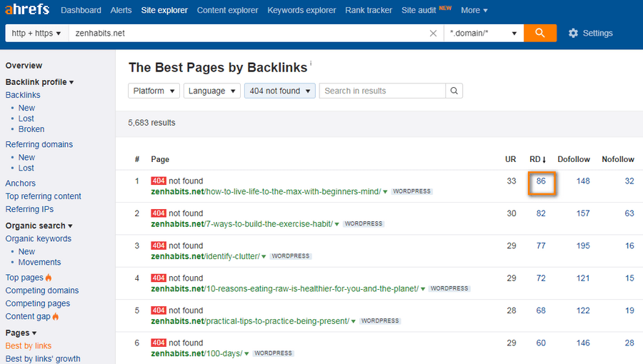Click the Dofollow column header

tap(574, 159)
